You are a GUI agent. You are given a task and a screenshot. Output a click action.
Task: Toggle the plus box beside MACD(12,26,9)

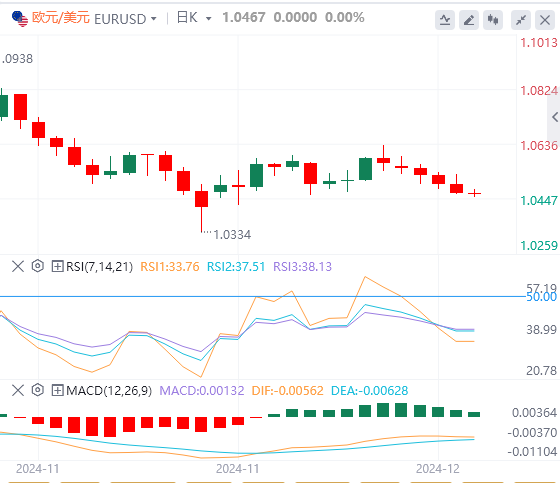pyautogui.click(x=57, y=390)
